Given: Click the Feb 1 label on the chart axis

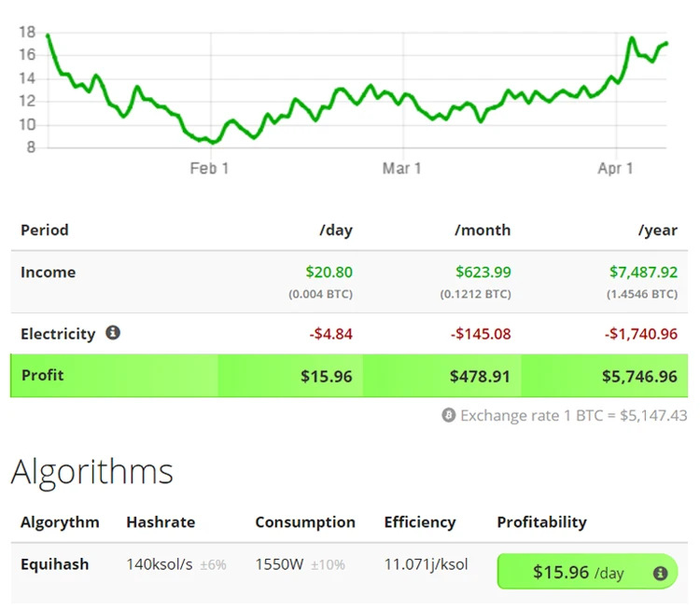Looking at the screenshot, I should coord(209,168).
